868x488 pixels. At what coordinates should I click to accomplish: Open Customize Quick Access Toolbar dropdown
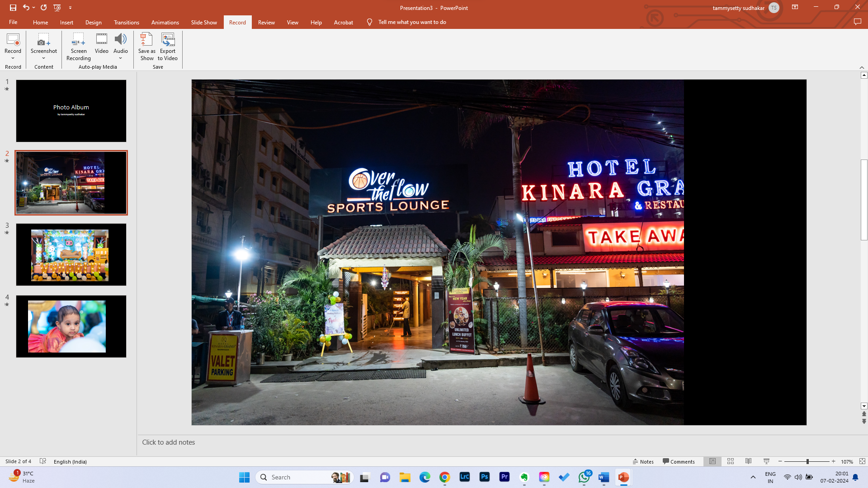[70, 8]
